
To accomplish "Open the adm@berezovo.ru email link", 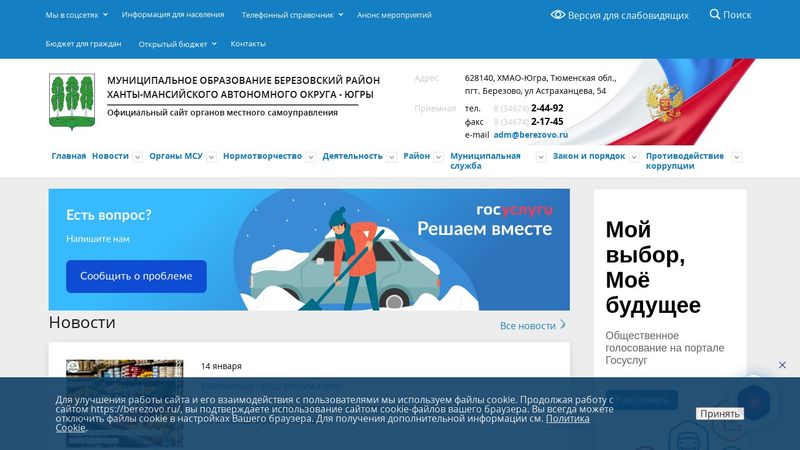I will [x=531, y=135].
